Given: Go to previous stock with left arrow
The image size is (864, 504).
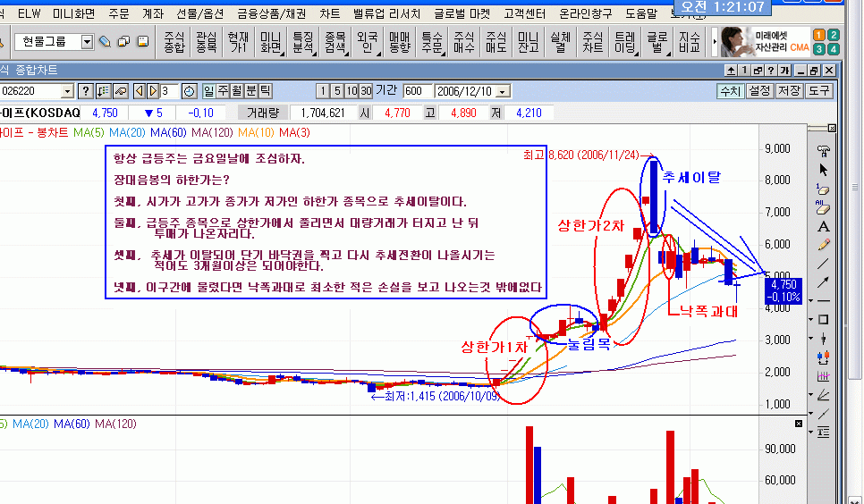Looking at the screenshot, I should click(x=140, y=91).
